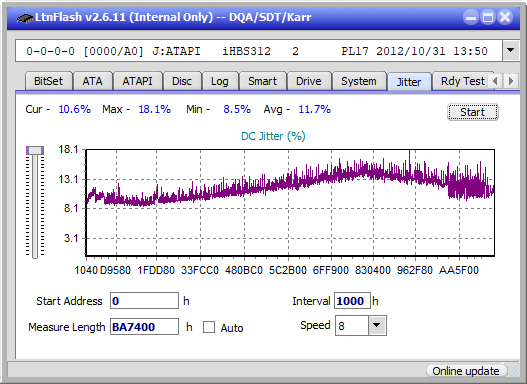The height and width of the screenshot is (384, 527).
Task: Click the Avg value 11.7%
Action: (315, 109)
